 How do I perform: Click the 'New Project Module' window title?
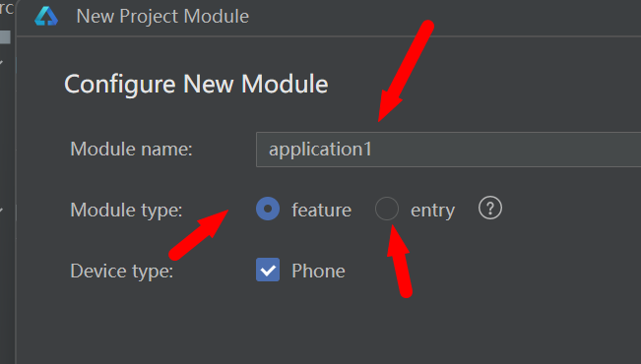point(162,17)
